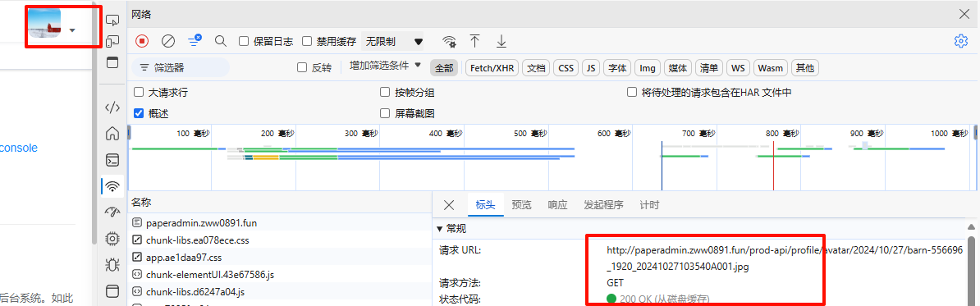Switch to the 发起程序 initiator tab
980x306 pixels.
click(x=603, y=205)
